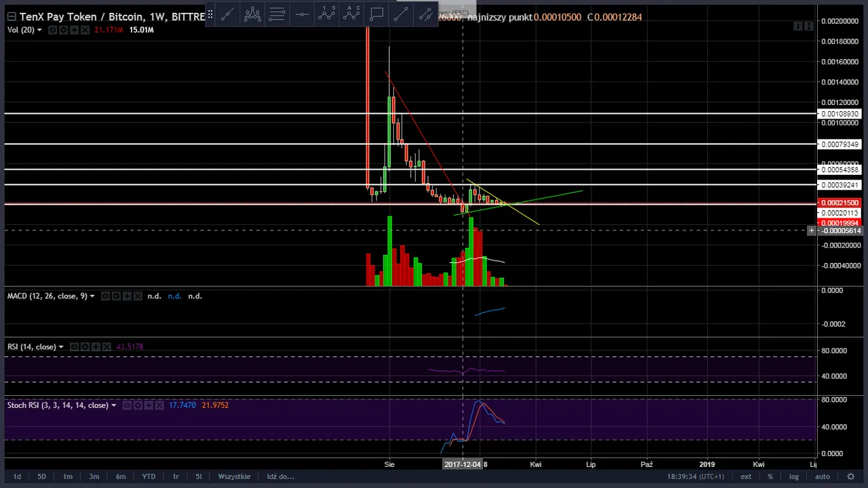Expand the RSI (14, close) dropdown arrow

pyautogui.click(x=61, y=347)
